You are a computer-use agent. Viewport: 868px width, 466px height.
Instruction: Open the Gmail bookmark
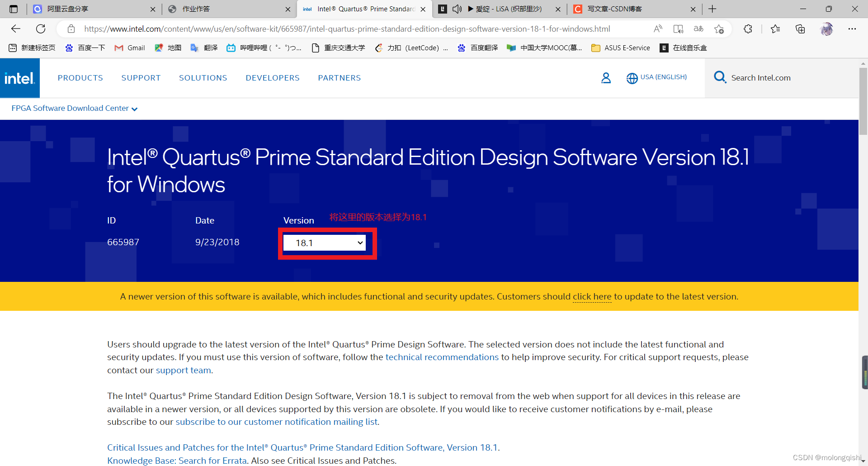(x=130, y=48)
